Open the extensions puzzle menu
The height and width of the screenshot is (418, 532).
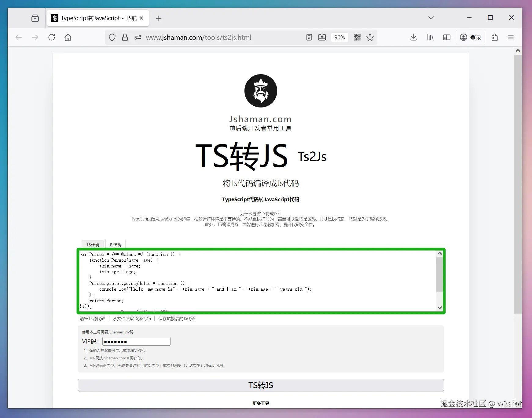(x=495, y=37)
